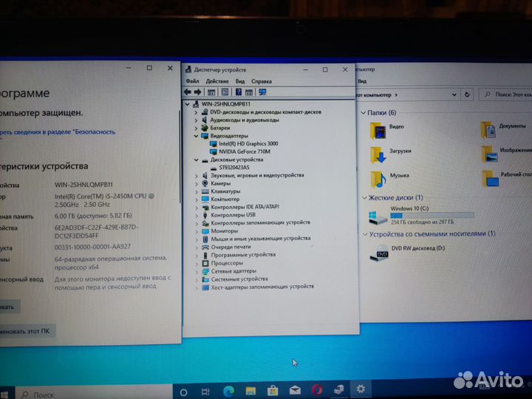532x399 pixels.
Task: Collapse the Жесткие диски (1) group
Action: (364, 198)
